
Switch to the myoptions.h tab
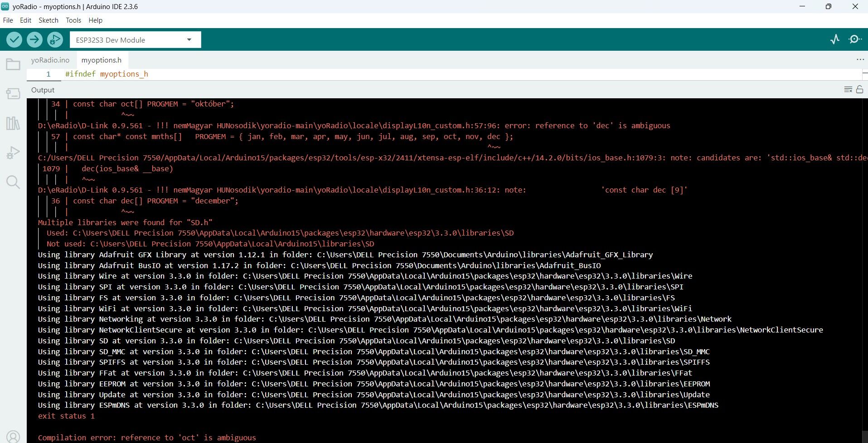pos(102,60)
